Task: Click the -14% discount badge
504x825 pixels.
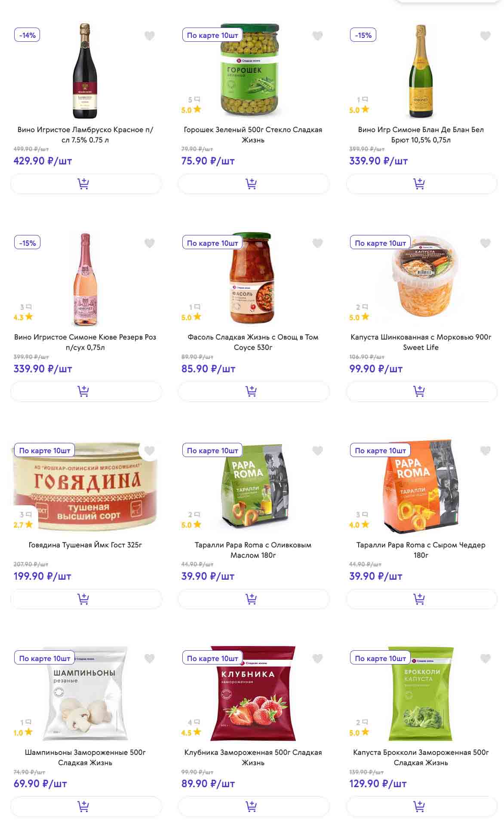Action: tap(27, 35)
